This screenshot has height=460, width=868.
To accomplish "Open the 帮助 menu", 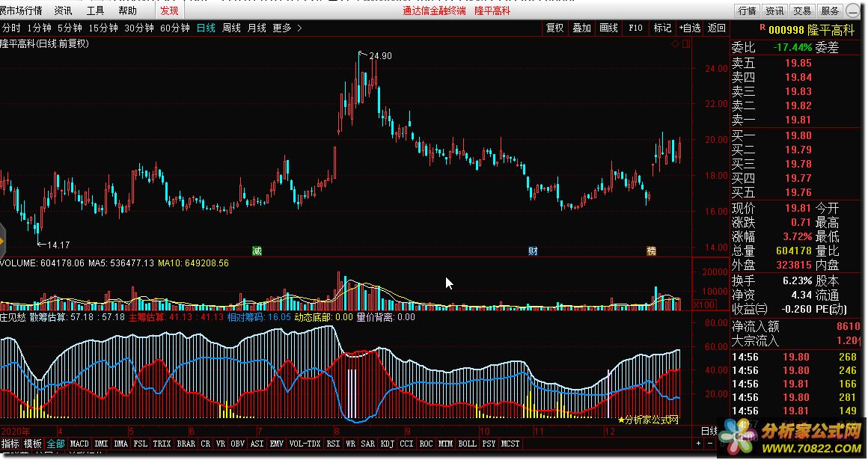I will [x=127, y=10].
